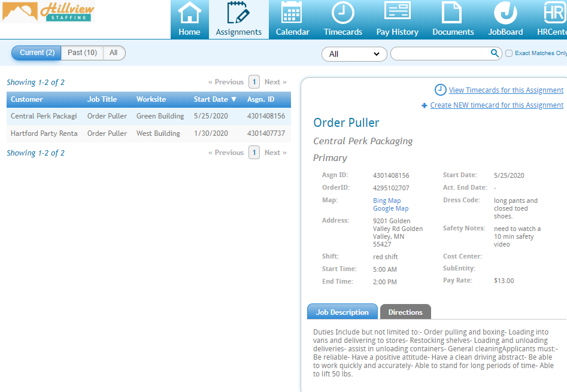The height and width of the screenshot is (392, 567).
Task: Click OrderID value 4295102707
Action: (x=391, y=188)
